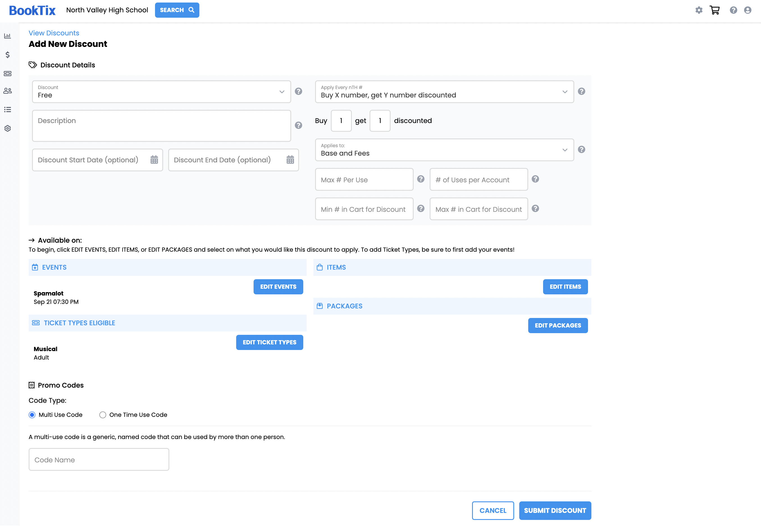
Task: Cancel the new discount
Action: tap(493, 511)
